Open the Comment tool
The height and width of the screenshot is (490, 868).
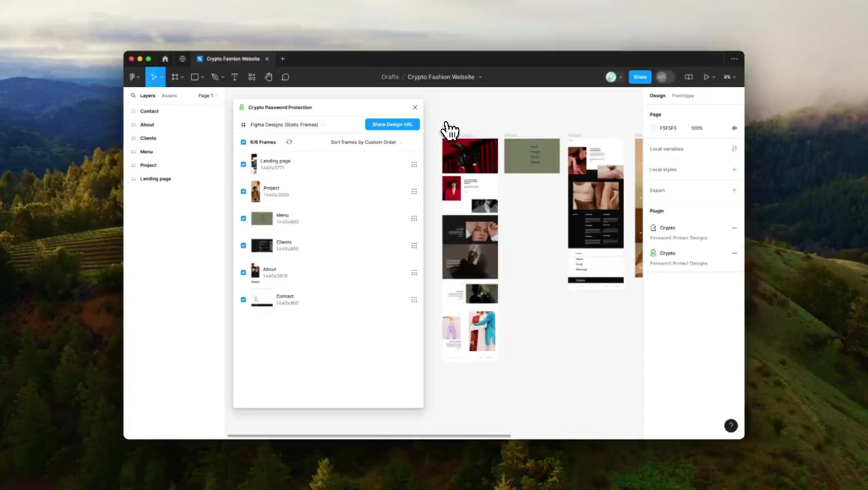[286, 77]
